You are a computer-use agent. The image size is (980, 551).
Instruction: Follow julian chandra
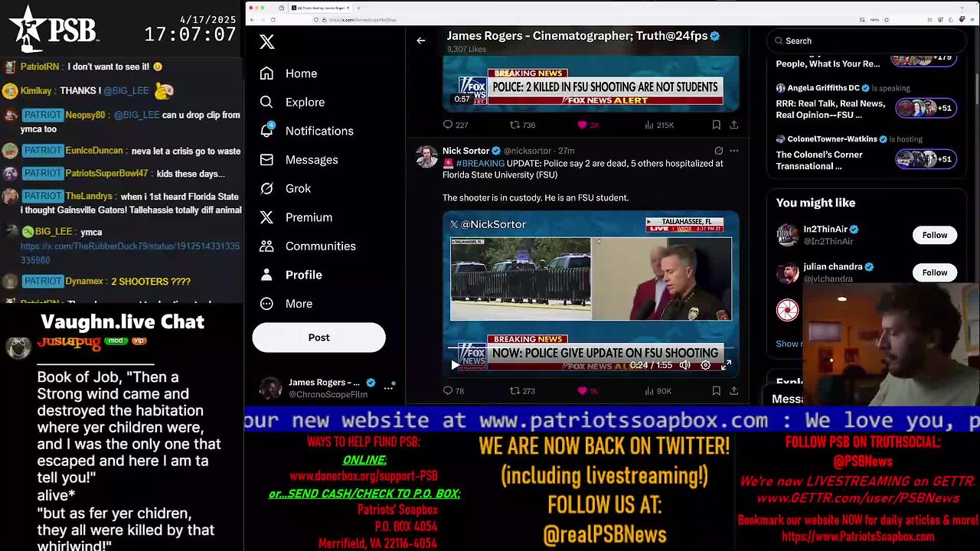(934, 272)
